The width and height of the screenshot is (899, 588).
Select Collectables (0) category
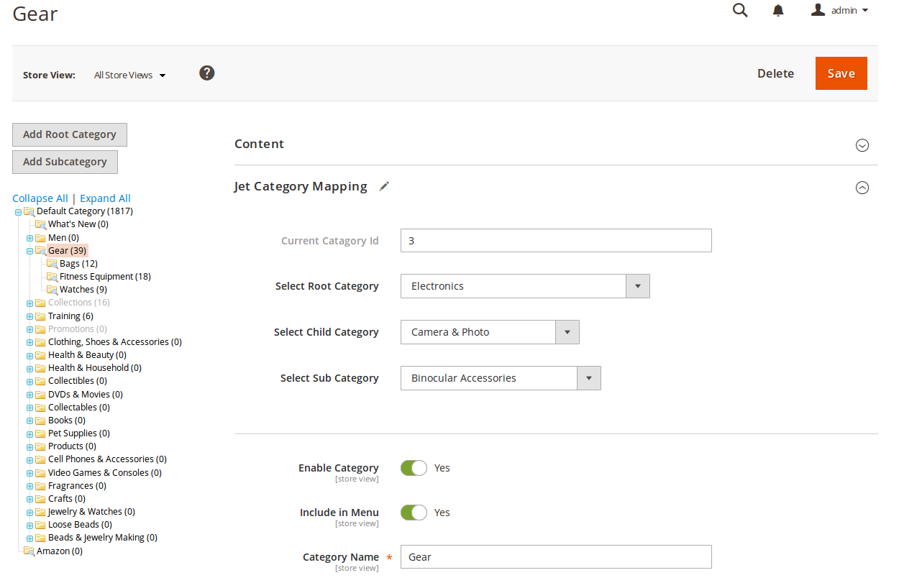point(79,408)
